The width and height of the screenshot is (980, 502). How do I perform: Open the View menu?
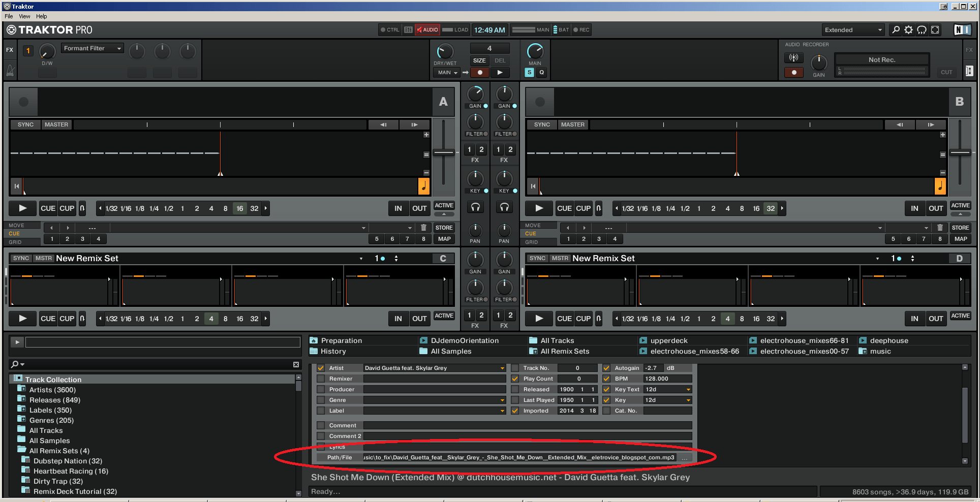(24, 16)
